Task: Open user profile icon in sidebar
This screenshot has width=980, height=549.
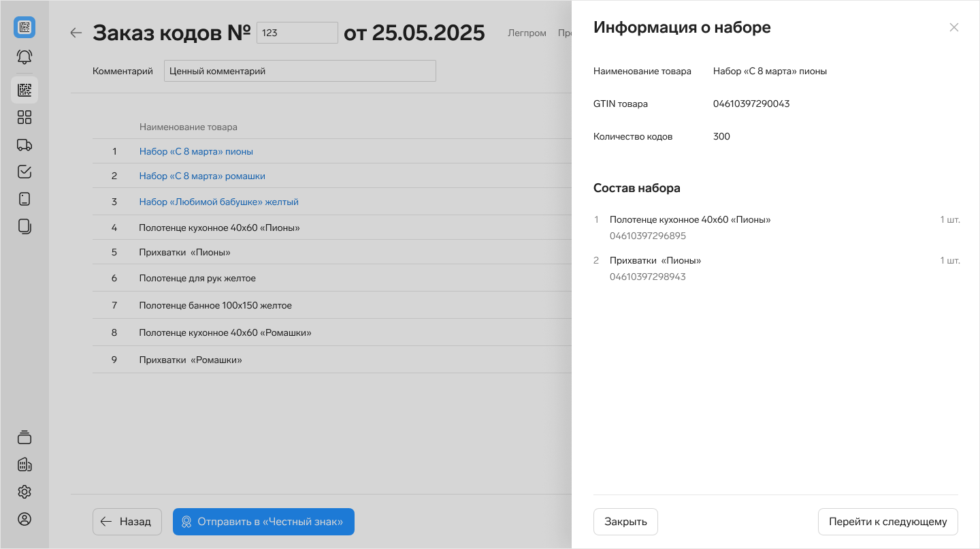Action: pos(24,519)
